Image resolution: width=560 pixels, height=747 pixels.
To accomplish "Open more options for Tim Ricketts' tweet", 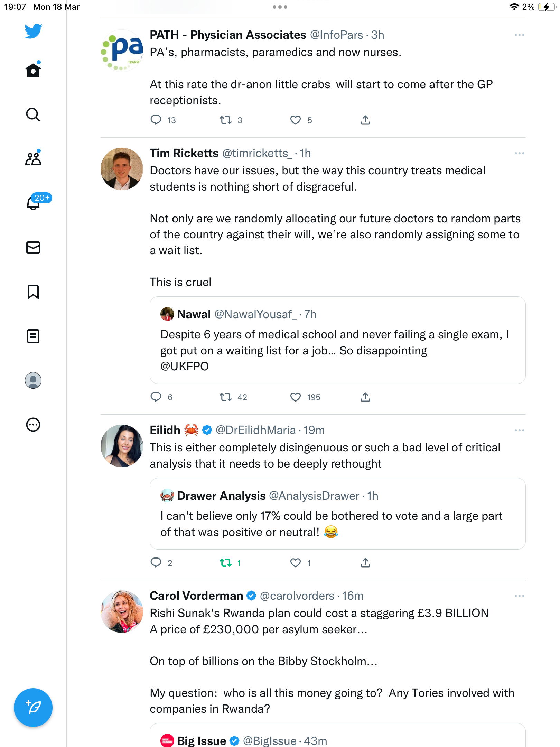I will pyautogui.click(x=519, y=153).
